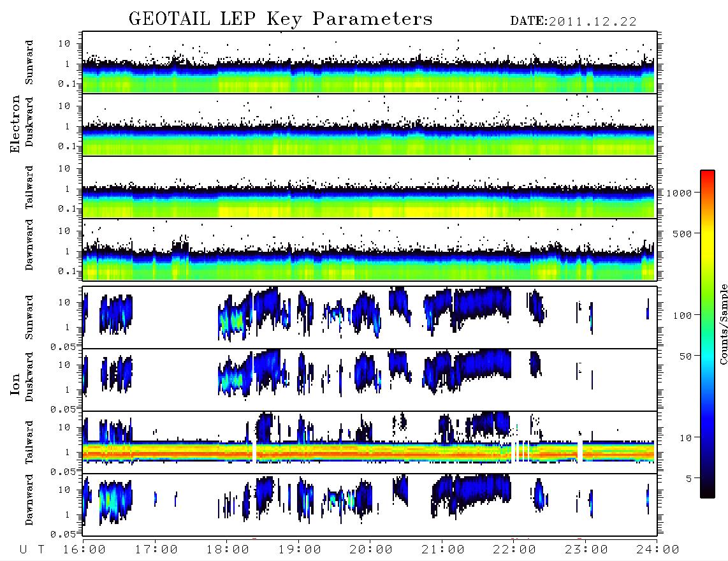Click the Electron Sunward spectrogram panel
Image resolution: width=728 pixels, height=561 pixels.
click(x=370, y=62)
